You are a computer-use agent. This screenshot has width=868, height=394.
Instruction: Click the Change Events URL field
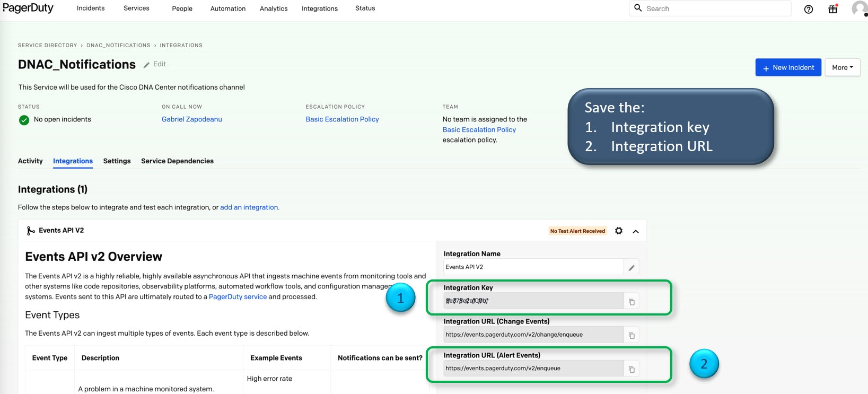533,335
